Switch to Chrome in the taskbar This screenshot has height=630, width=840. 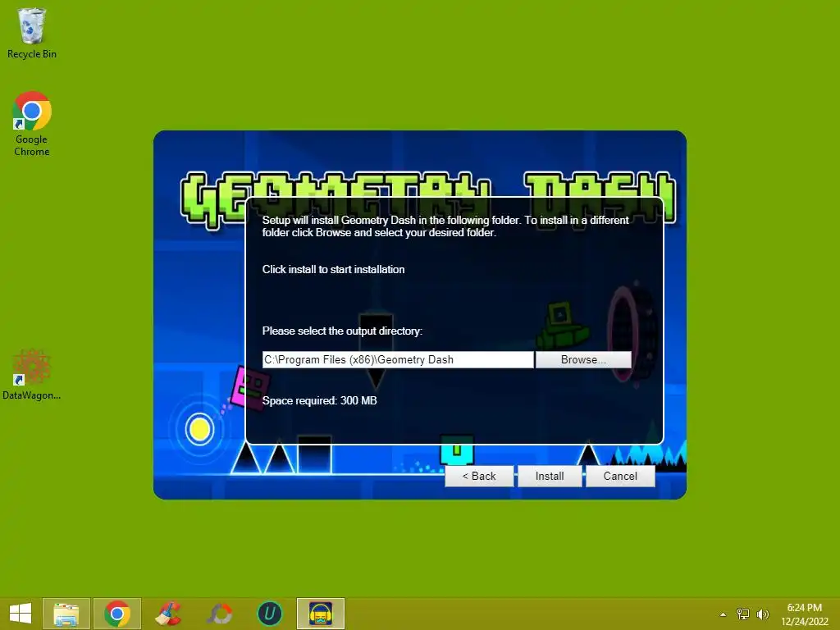tap(117, 614)
